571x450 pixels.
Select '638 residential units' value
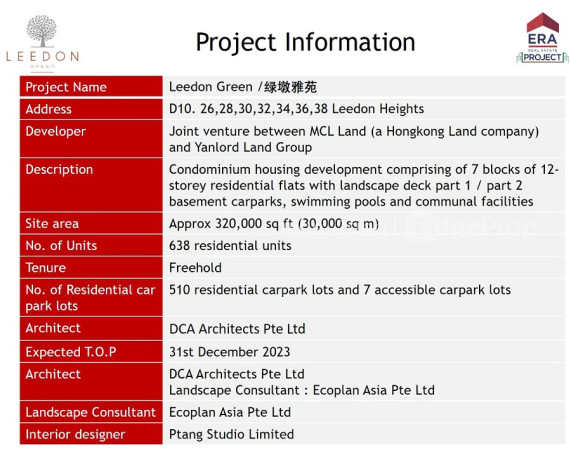(x=230, y=246)
